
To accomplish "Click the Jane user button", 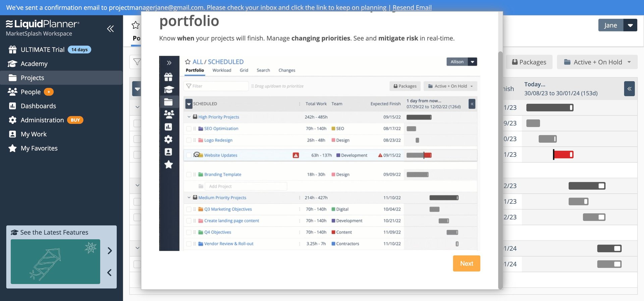I will pyautogui.click(x=610, y=25).
